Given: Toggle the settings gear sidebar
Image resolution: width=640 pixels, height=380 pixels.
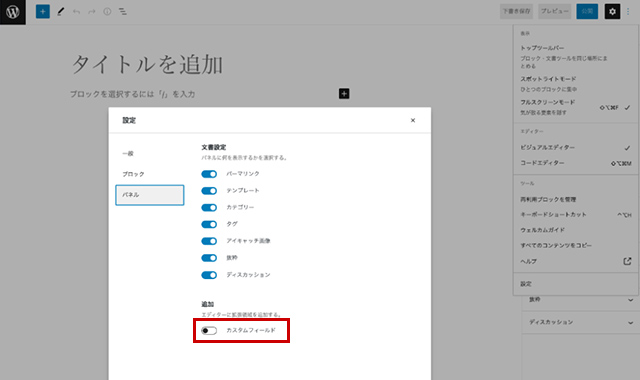Looking at the screenshot, I should point(612,11).
